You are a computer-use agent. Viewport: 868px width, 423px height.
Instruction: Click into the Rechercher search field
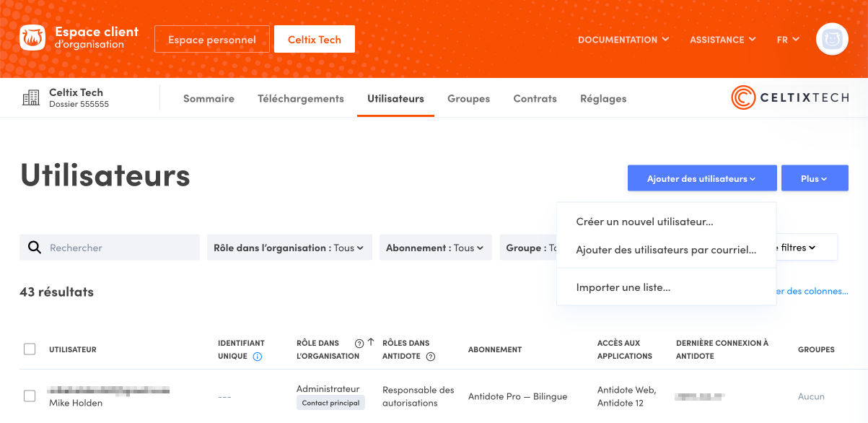(x=119, y=248)
